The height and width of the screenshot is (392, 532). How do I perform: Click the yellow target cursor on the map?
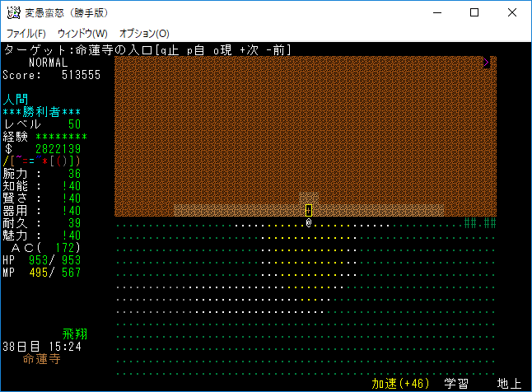309,210
